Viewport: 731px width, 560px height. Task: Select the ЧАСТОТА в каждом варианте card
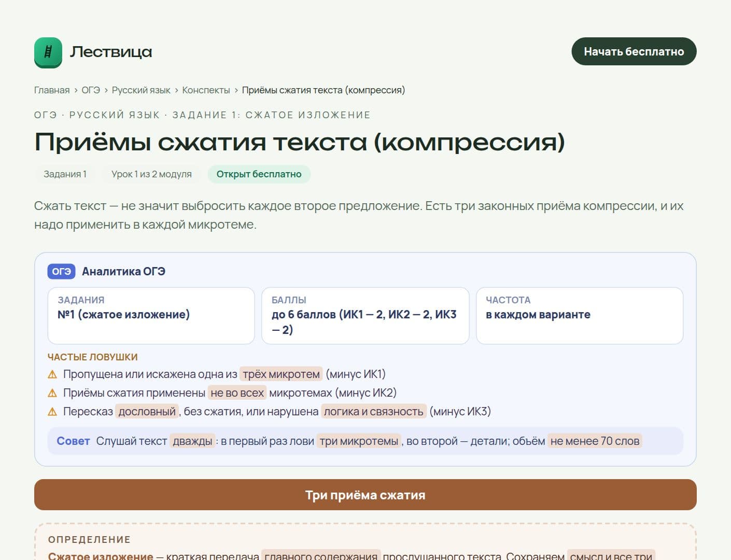click(580, 316)
